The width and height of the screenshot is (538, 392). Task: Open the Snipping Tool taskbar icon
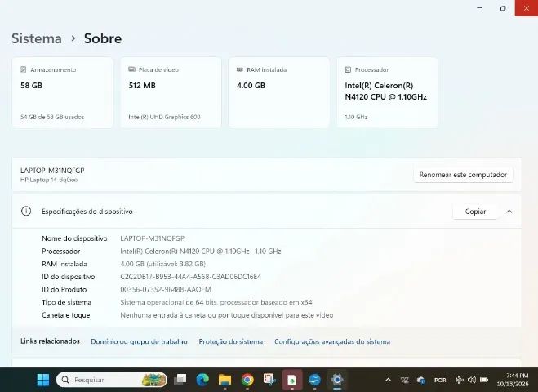click(x=269, y=379)
